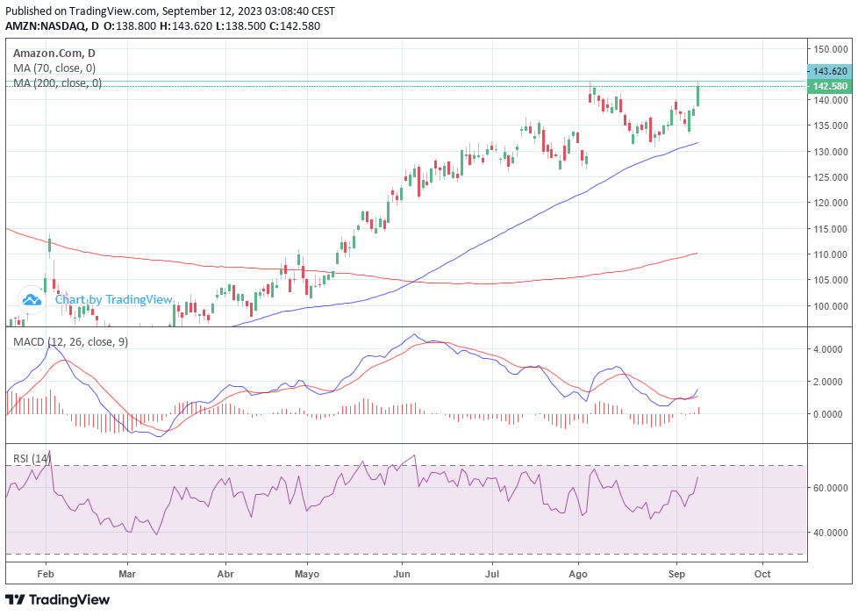Screen dimensions: 858x616
Task: Click the latest green candlestick in September
Action: 697,95
